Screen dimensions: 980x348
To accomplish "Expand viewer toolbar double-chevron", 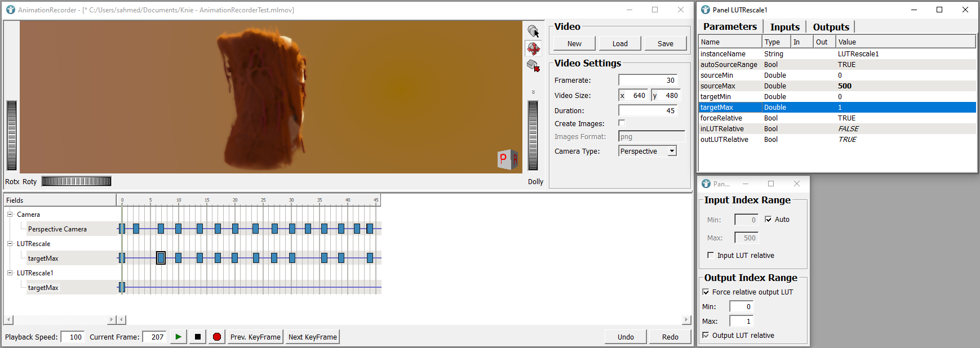I will (533, 92).
